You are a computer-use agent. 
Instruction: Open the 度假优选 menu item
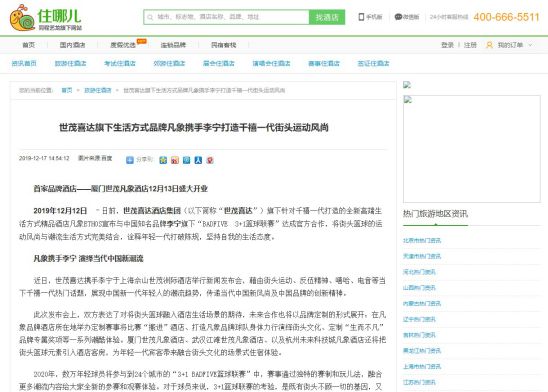123,45
